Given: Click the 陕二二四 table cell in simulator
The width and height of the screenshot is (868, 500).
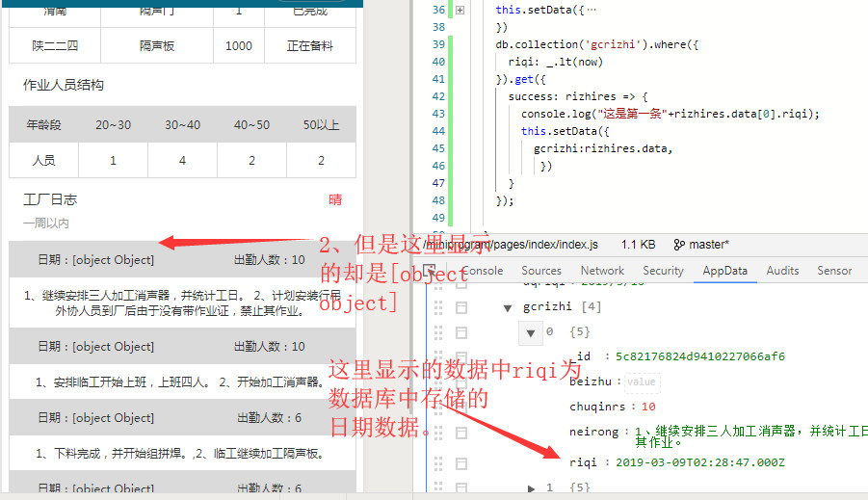Looking at the screenshot, I should click(x=55, y=45).
